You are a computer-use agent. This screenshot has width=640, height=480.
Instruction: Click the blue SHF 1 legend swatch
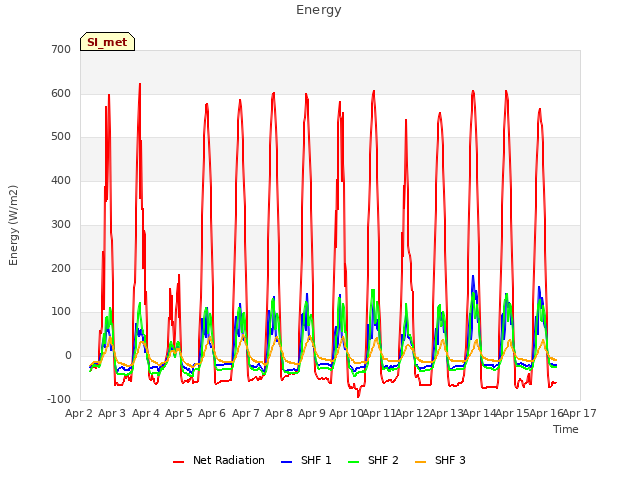(x=287, y=462)
